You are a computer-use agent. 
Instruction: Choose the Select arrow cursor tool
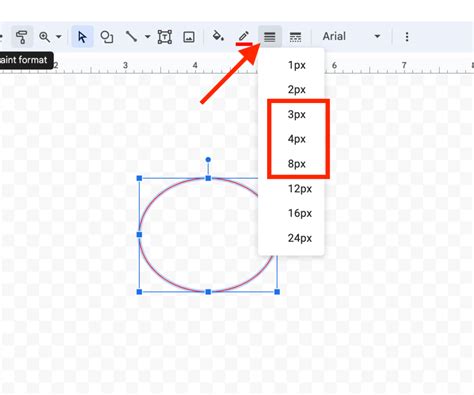pyautogui.click(x=82, y=37)
